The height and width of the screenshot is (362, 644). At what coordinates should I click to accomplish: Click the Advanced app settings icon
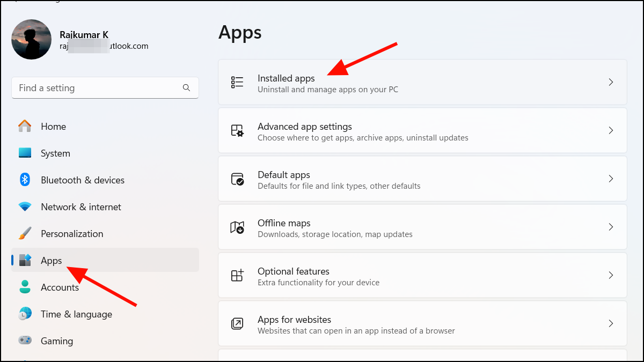coord(237,130)
